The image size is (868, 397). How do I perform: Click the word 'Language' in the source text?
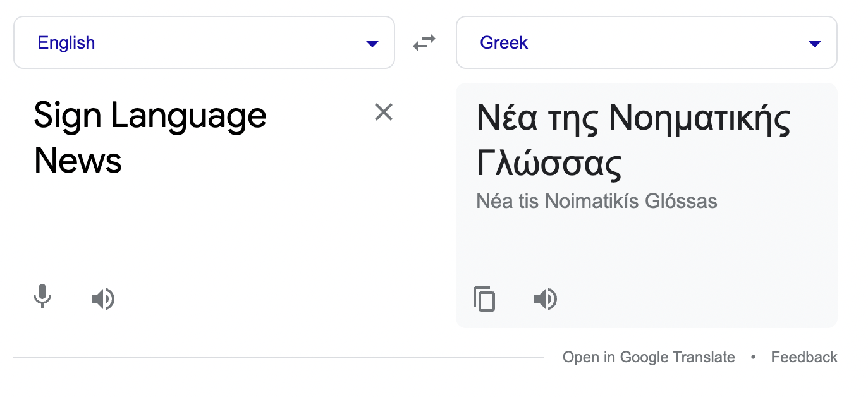pyautogui.click(x=189, y=116)
